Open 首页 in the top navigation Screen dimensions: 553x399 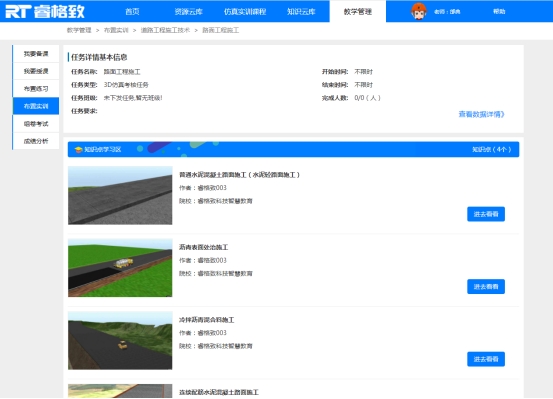tap(132, 12)
